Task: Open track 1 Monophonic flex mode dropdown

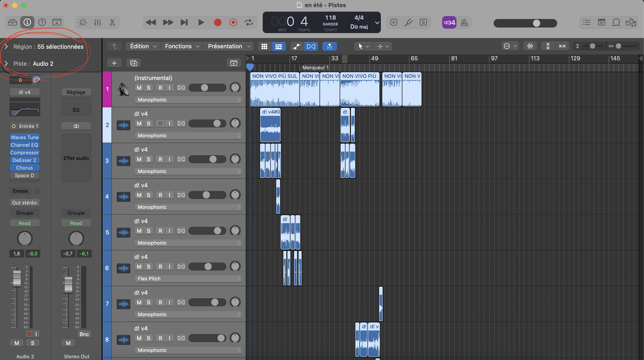Action: (x=188, y=100)
